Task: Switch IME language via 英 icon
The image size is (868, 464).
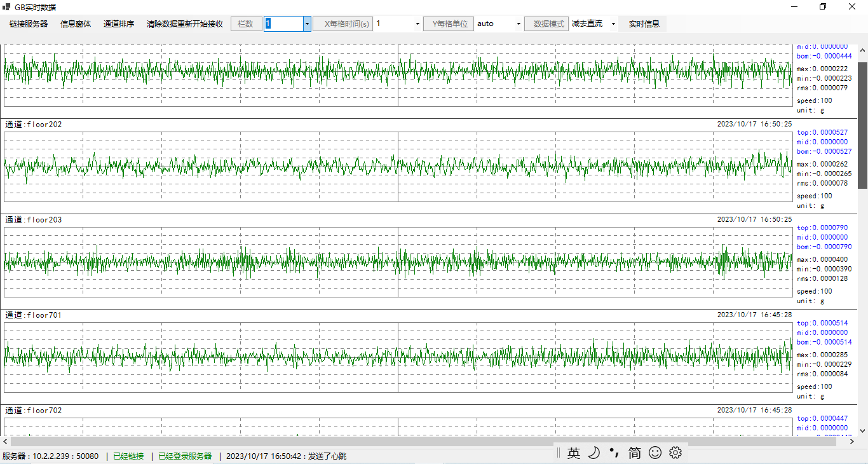Action: 574,453
